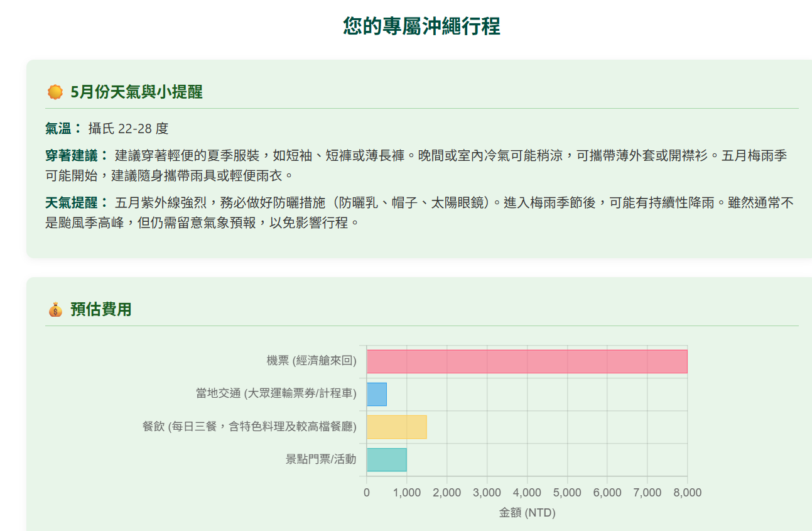
Task: Click the axis label 當地交通 (大眾運輸票券/計程車)
Action: point(276,394)
